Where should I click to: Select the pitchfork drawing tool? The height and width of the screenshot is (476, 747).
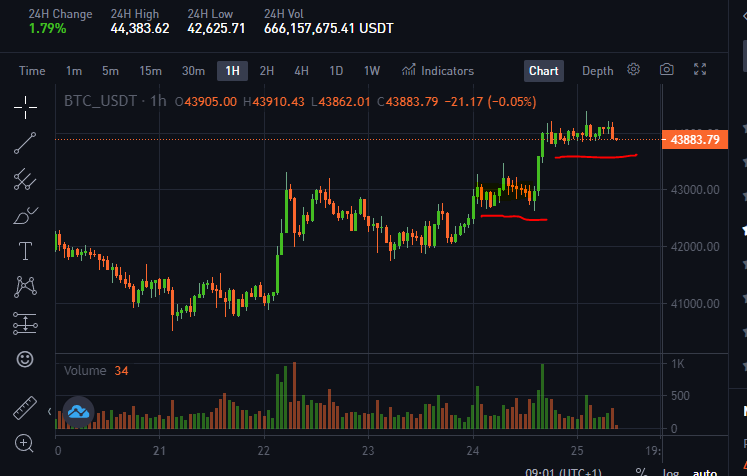coord(25,180)
